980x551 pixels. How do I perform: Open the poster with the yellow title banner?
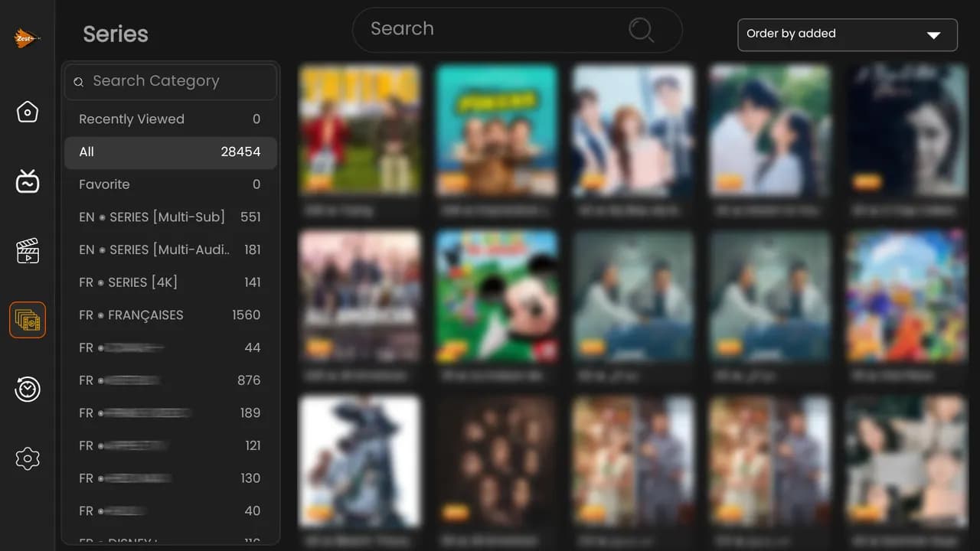[x=359, y=130]
